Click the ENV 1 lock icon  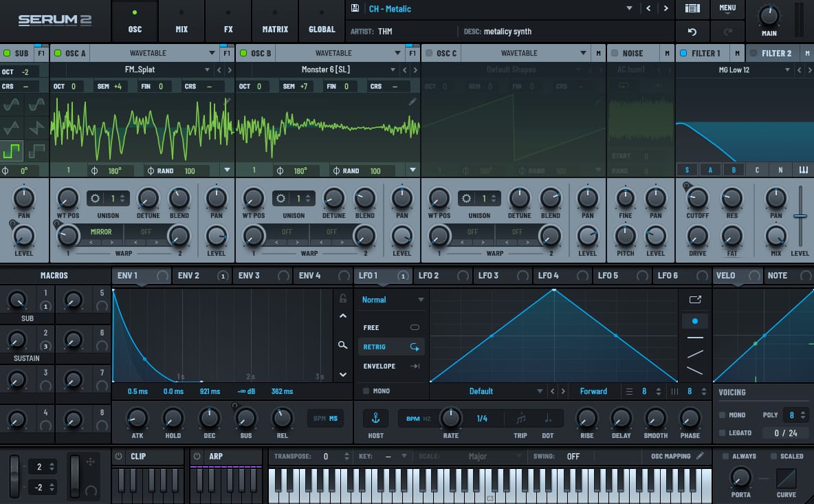click(342, 298)
